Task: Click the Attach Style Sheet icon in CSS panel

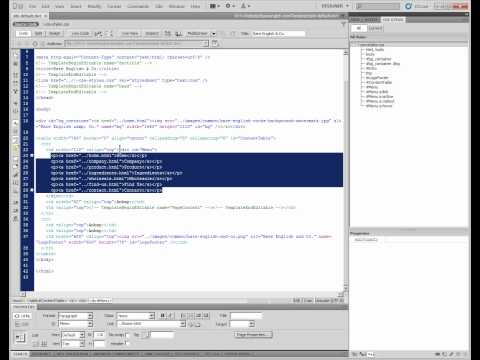Action: click(x=439, y=354)
